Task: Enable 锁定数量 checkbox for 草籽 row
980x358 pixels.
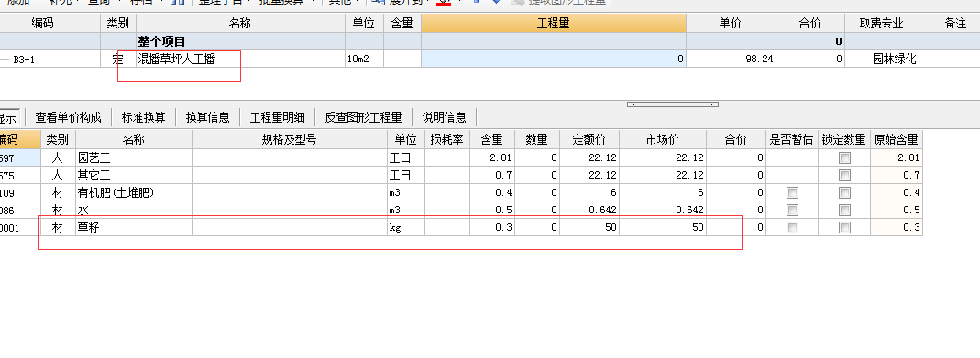Action: click(x=844, y=228)
